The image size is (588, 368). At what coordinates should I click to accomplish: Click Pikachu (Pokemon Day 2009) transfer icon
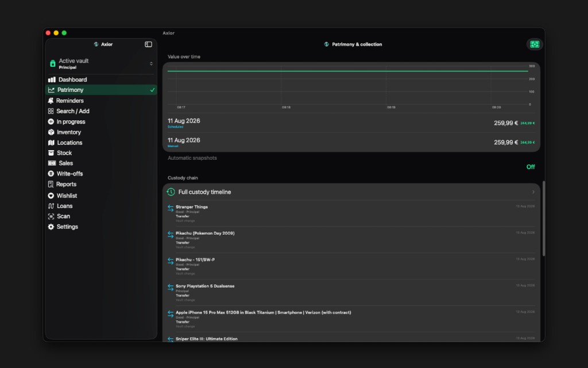tap(171, 235)
